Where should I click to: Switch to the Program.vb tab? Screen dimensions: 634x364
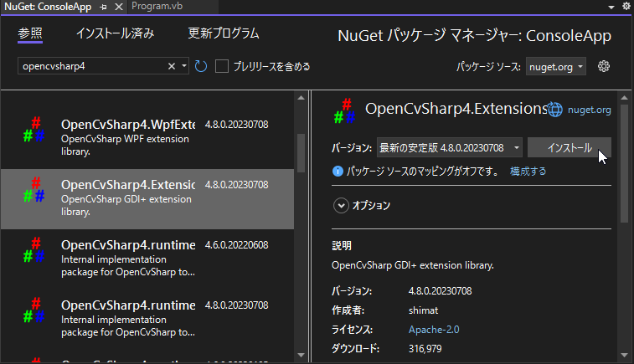157,6
